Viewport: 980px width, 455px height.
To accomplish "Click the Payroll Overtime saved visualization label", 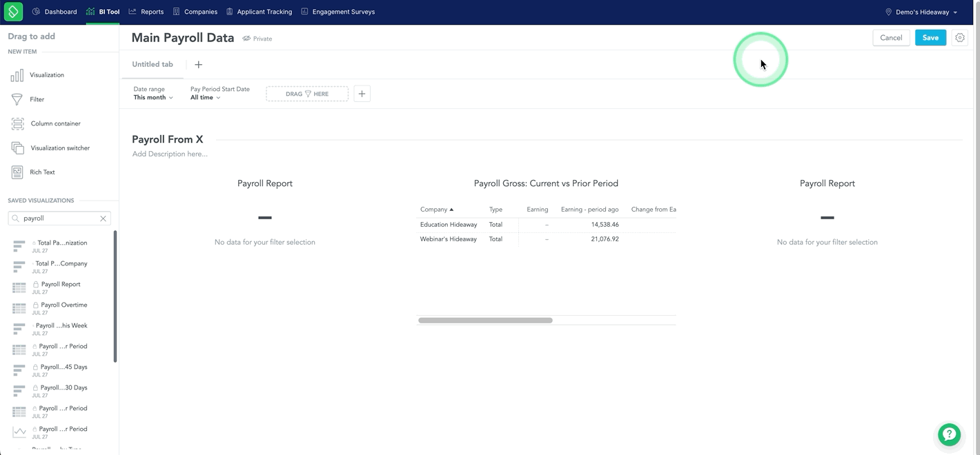I will (64, 305).
